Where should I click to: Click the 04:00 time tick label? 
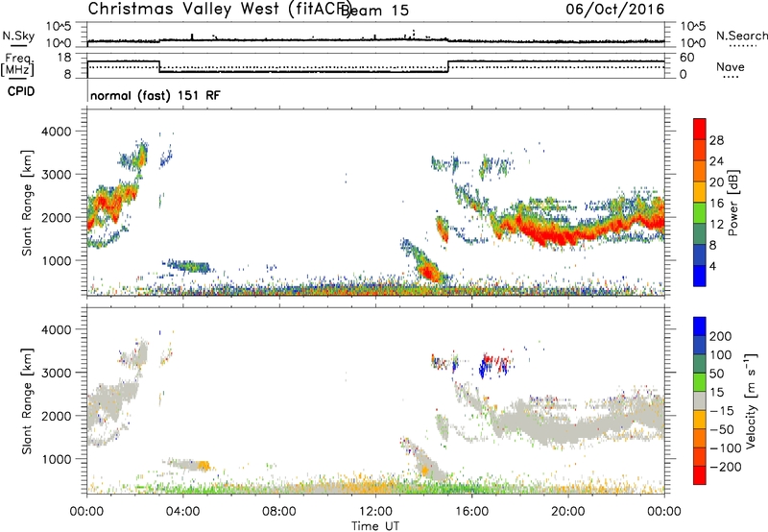[x=182, y=512]
